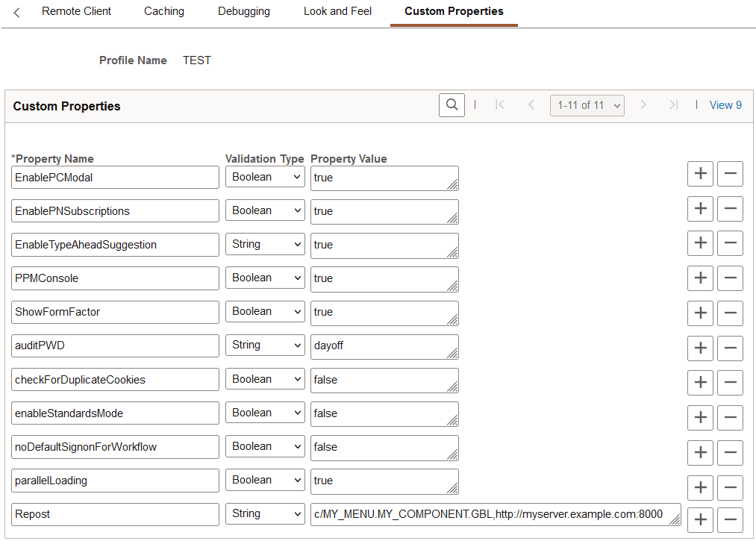Open the 1-11 of 11 row selector
The width and height of the screenshot is (756, 541).
pos(587,105)
